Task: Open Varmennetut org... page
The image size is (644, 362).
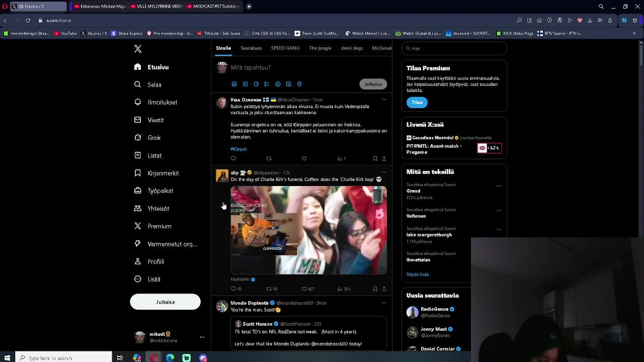Action: (x=166, y=244)
